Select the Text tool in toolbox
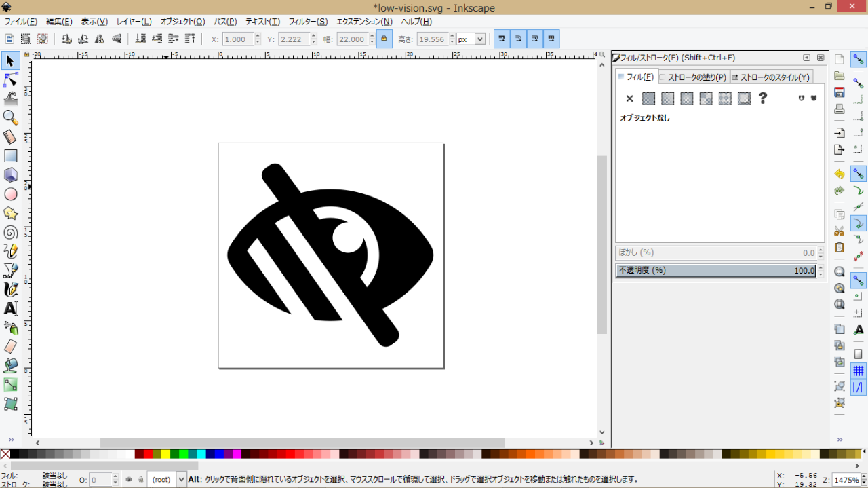868x488 pixels. click(x=10, y=308)
